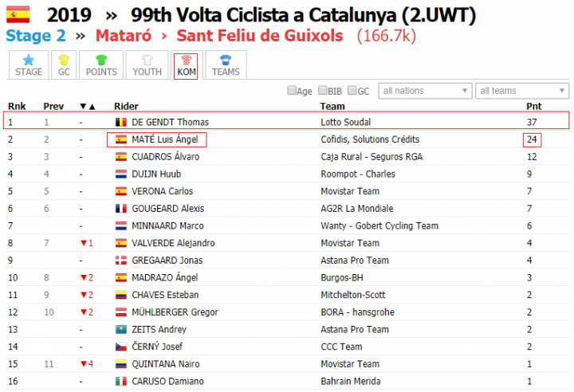Sort by the up/down movement column arrows
This screenshot has width=574, height=392.
click(x=88, y=106)
